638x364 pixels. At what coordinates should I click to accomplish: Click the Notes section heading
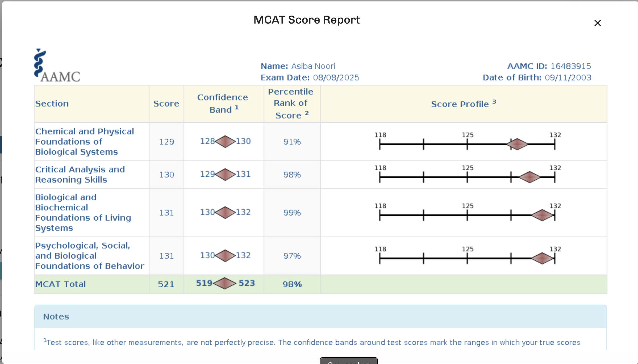tap(56, 317)
